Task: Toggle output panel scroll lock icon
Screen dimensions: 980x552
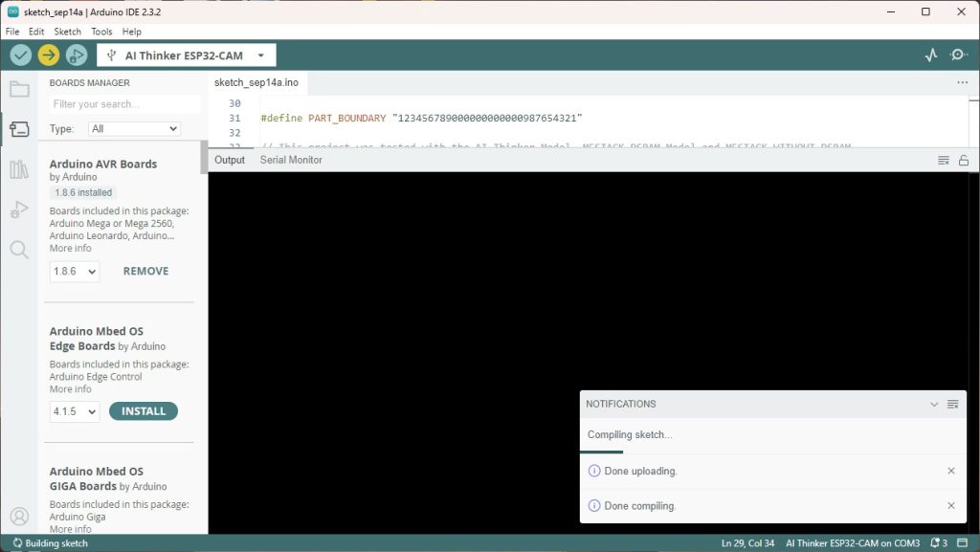Action: tap(963, 160)
